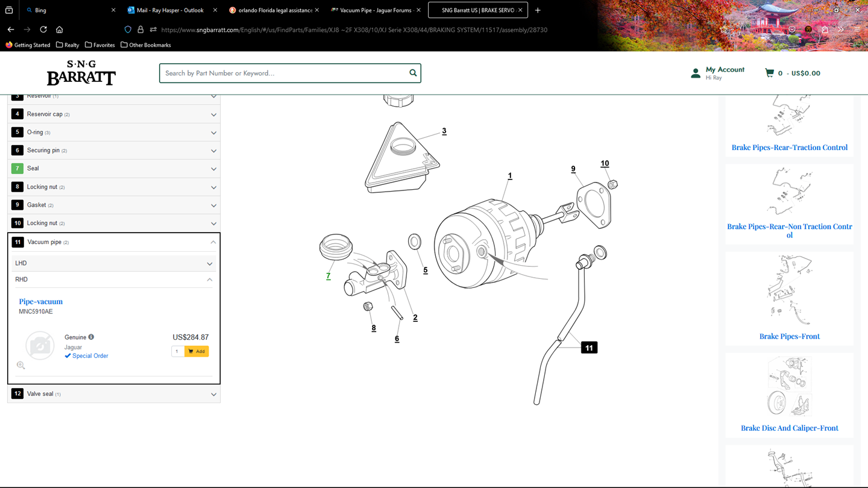The width and height of the screenshot is (868, 488).
Task: Click the S·N·G Barratt logo
Action: point(81,73)
